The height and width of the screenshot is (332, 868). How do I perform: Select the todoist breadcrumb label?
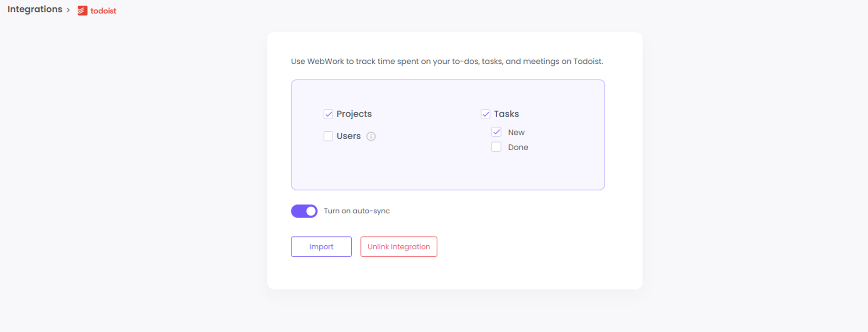coord(103,10)
